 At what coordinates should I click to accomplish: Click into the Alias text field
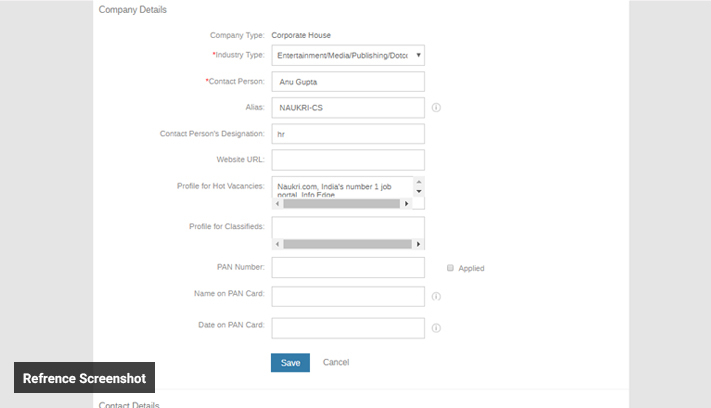[x=348, y=108]
